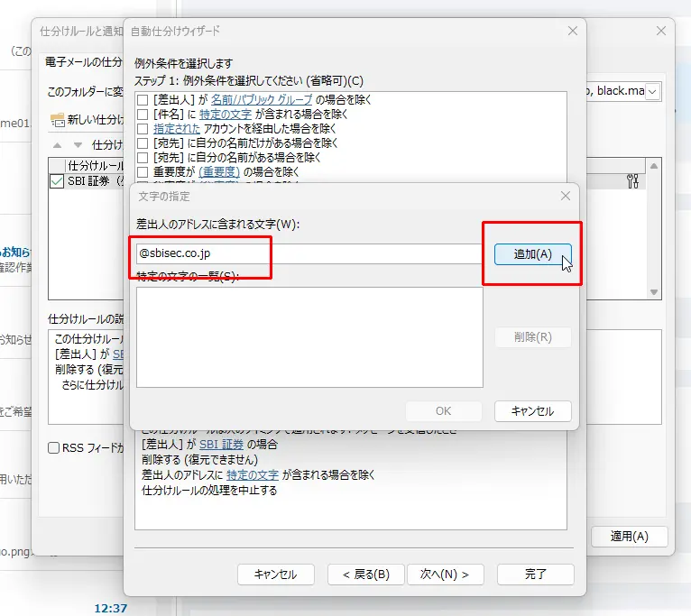Click the 新しい仕分けルール icon
This screenshot has height=616, width=691.
(x=58, y=120)
